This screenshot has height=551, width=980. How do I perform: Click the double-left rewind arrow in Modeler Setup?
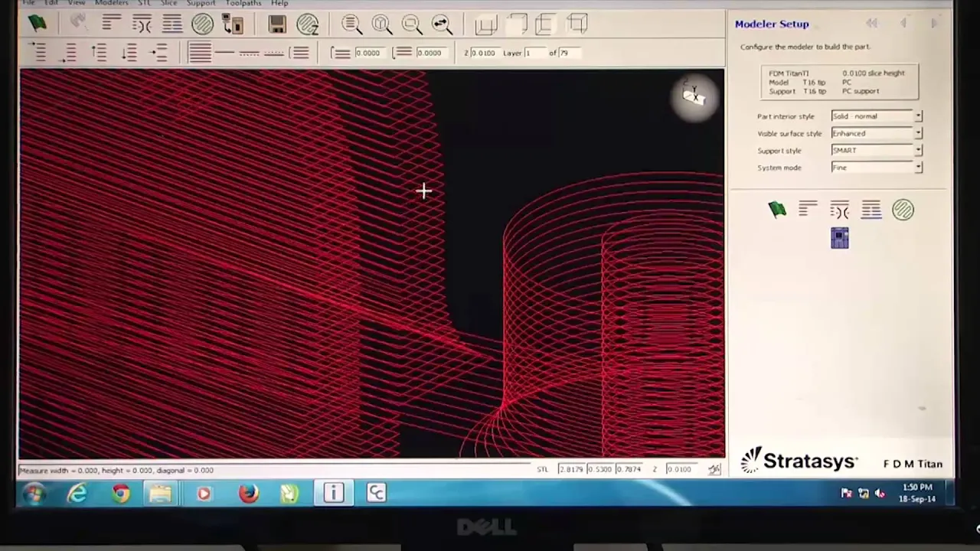click(x=872, y=24)
